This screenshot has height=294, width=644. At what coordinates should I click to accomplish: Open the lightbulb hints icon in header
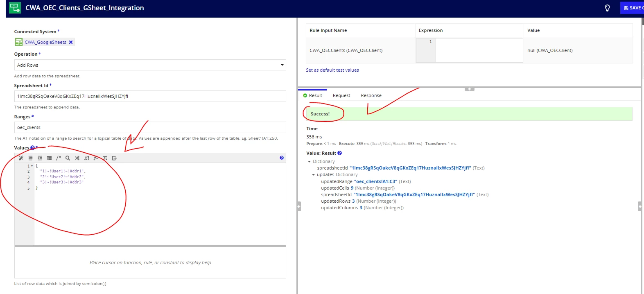pyautogui.click(x=607, y=8)
